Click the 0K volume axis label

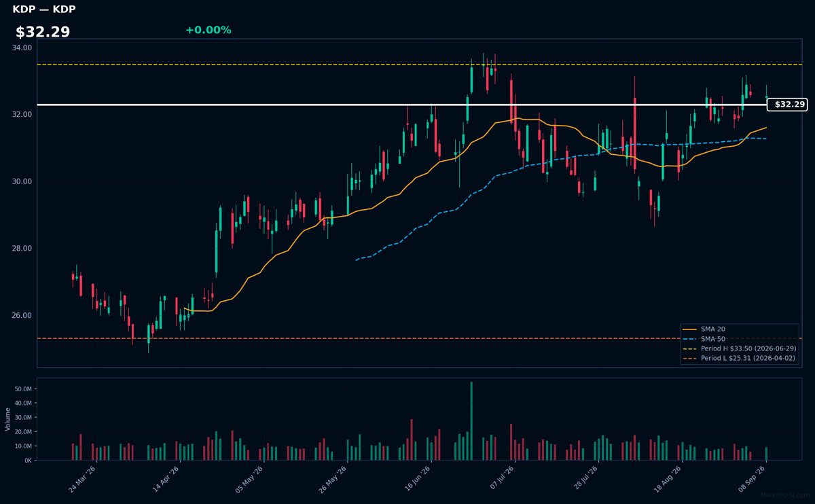tap(28, 461)
